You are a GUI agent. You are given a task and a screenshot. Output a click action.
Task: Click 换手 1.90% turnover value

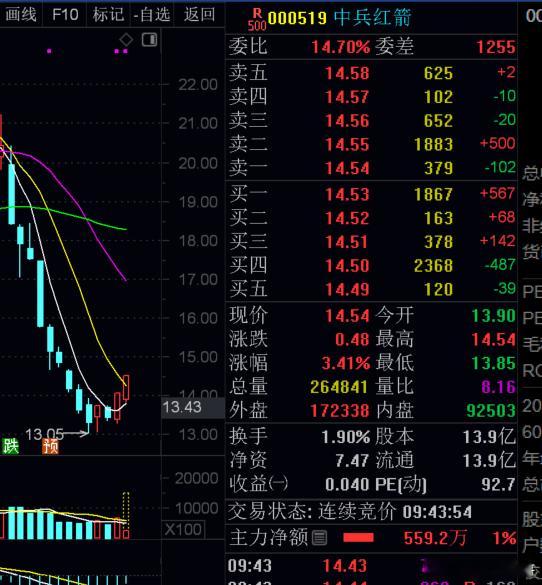[346, 437]
